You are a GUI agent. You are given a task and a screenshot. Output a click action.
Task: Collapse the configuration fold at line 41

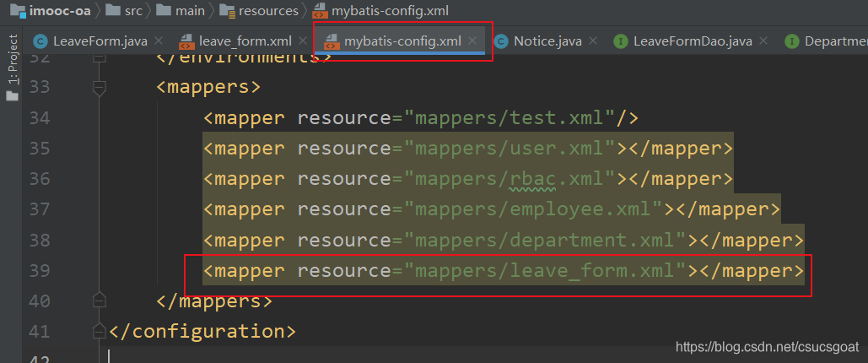coord(99,332)
